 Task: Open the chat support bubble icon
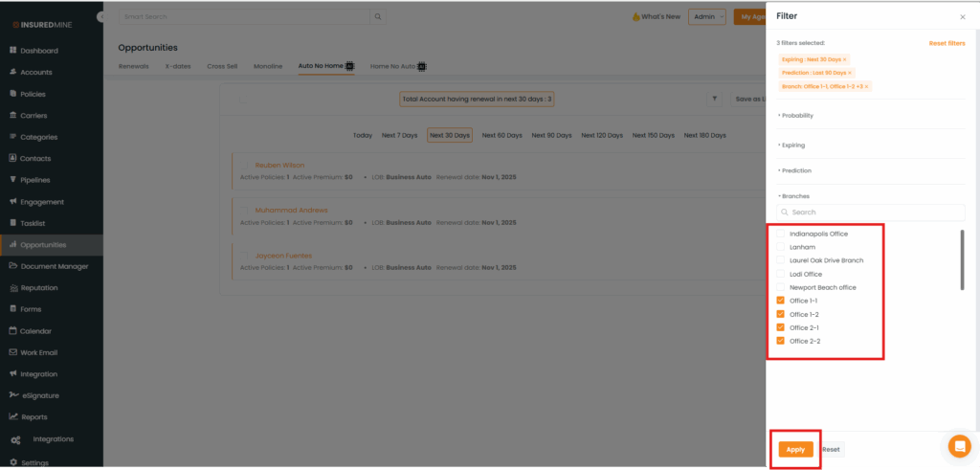click(959, 446)
